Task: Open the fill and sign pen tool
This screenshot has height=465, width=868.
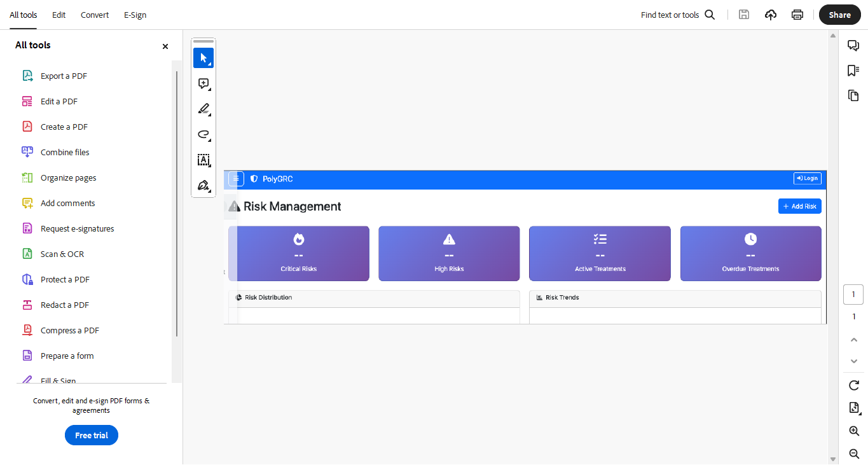Action: [x=203, y=185]
